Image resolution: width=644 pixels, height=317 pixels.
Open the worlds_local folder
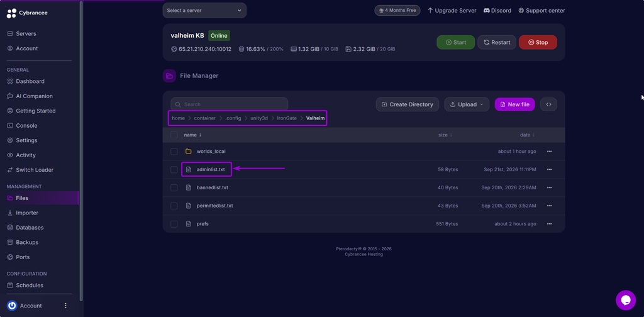point(211,152)
